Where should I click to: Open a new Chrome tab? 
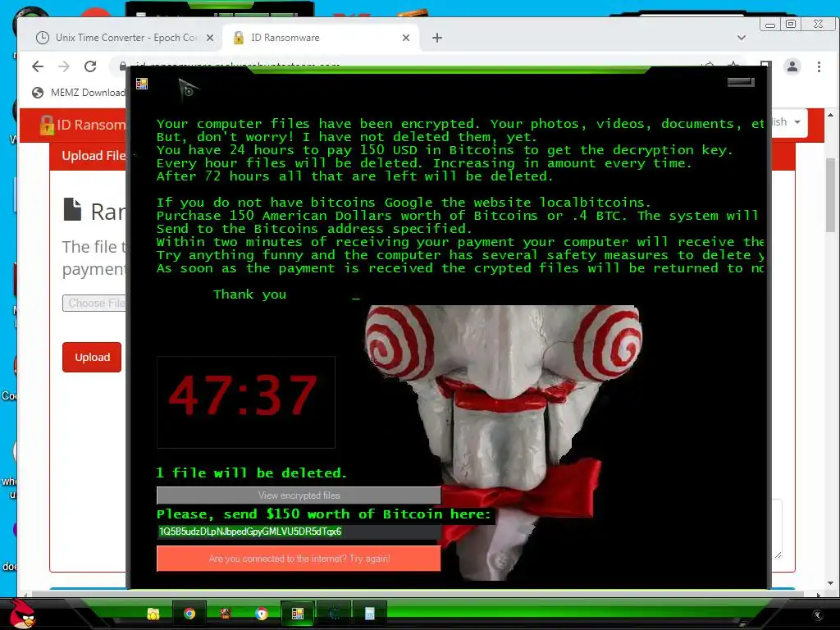(x=437, y=38)
